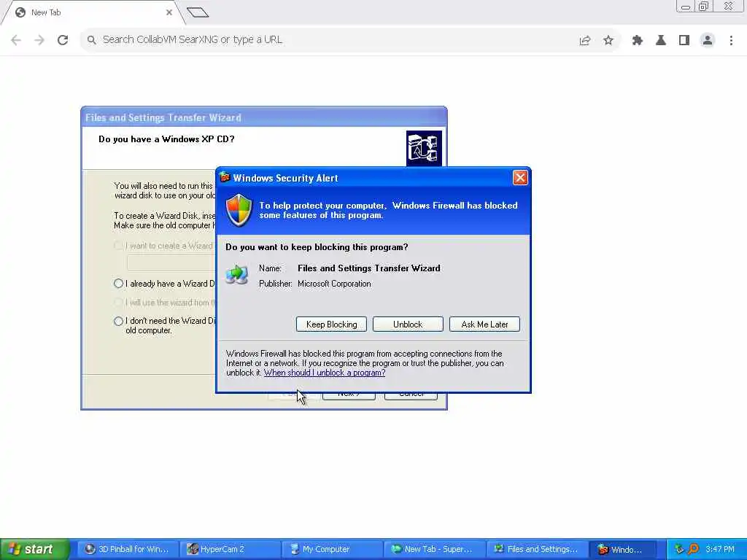Click the Unblock button
747x560 pixels.
[x=408, y=324]
